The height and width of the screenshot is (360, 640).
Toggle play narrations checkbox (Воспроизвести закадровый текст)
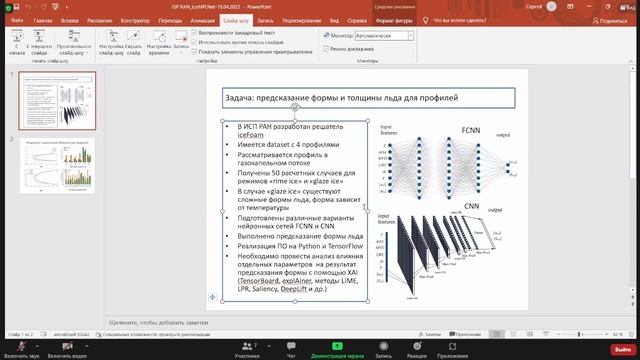(x=194, y=33)
